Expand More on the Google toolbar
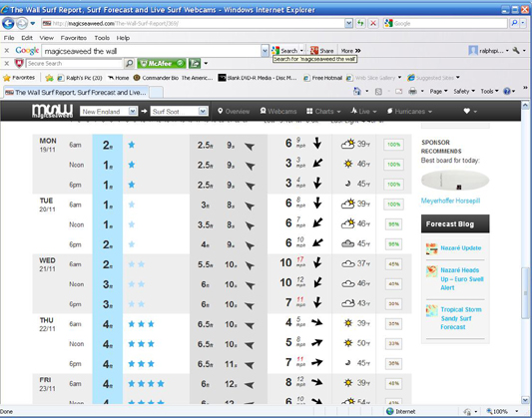 point(350,51)
